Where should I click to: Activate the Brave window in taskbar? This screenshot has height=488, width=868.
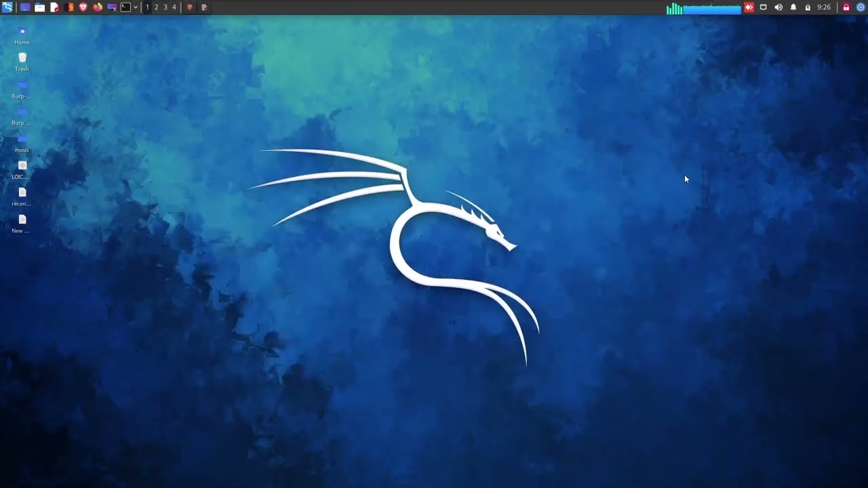click(189, 7)
